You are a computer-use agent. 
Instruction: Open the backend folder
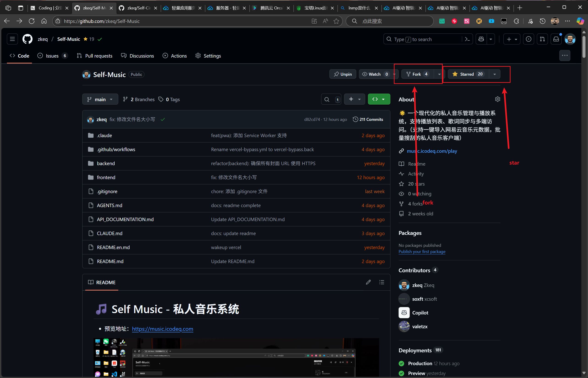pos(106,163)
